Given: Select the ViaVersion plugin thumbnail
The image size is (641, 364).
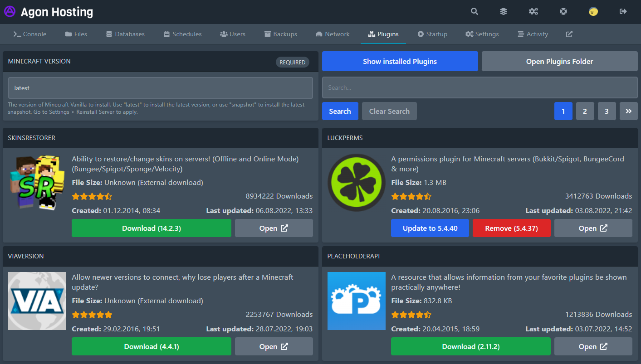Looking at the screenshot, I should point(37,301).
